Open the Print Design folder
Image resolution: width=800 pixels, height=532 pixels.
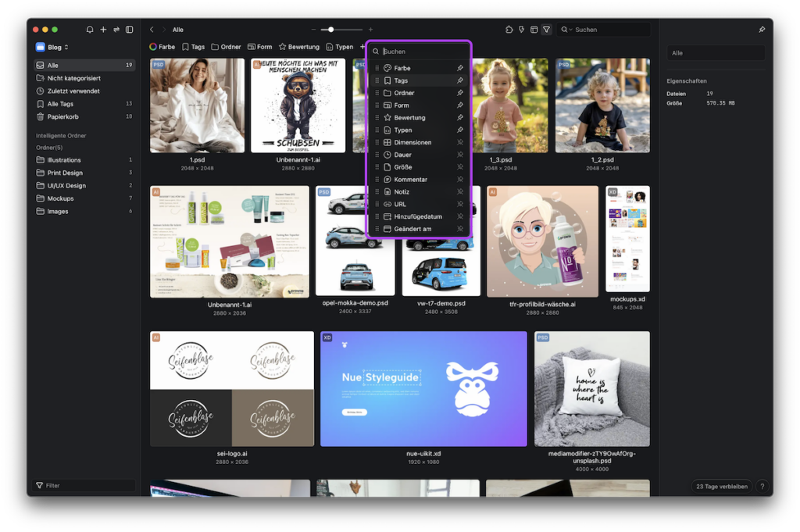click(x=84, y=173)
